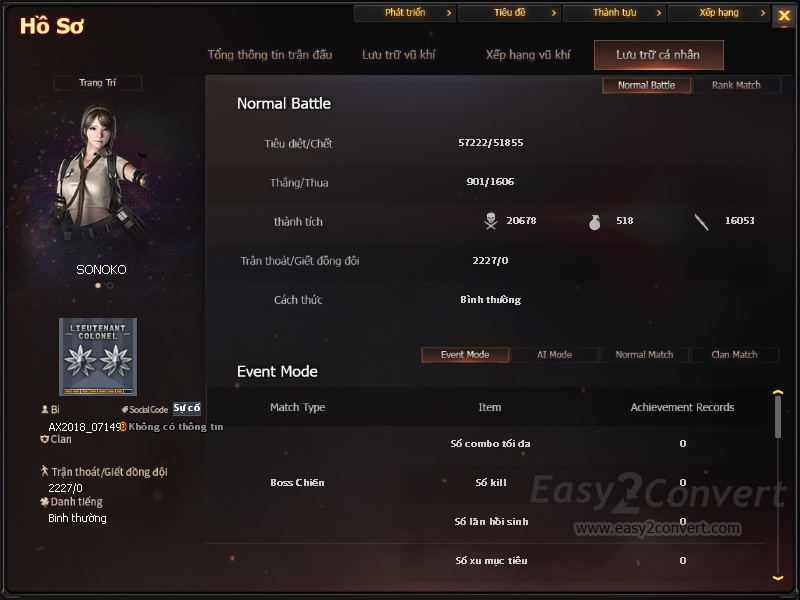This screenshot has height=600, width=800.
Task: Click the player name person icon
Action: [x=45, y=409]
